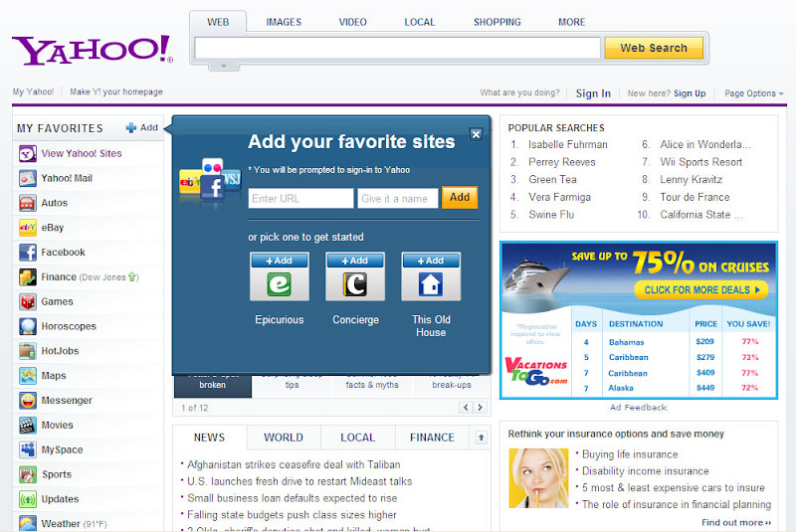Select the VIDEO search tab

(353, 22)
